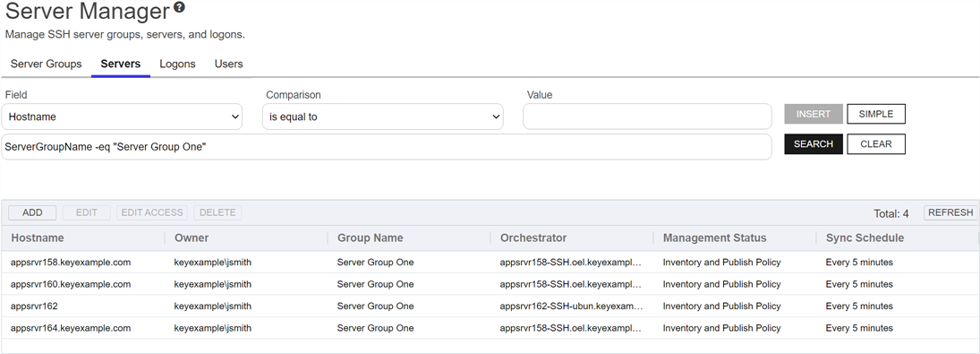Refresh the server grid
980x354 pixels.
(950, 212)
